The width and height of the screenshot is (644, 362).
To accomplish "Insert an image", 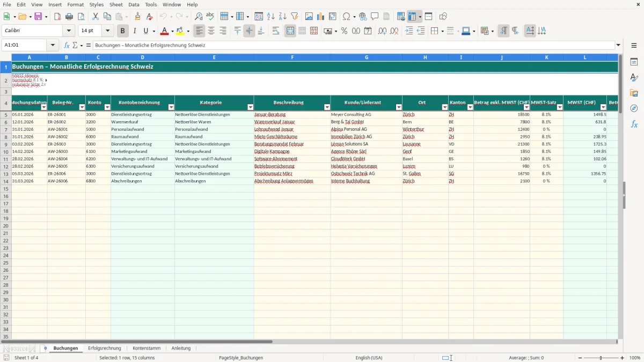I will [309, 17].
